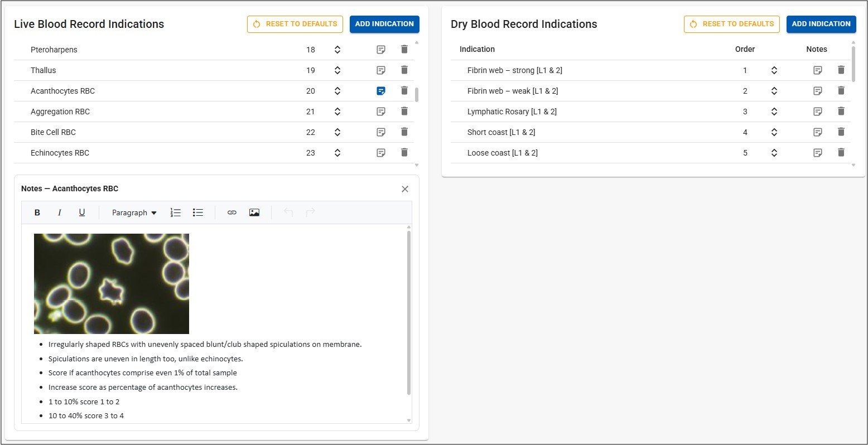This screenshot has width=868, height=445.
Task: Click the Indication column header
Action: coord(477,49)
